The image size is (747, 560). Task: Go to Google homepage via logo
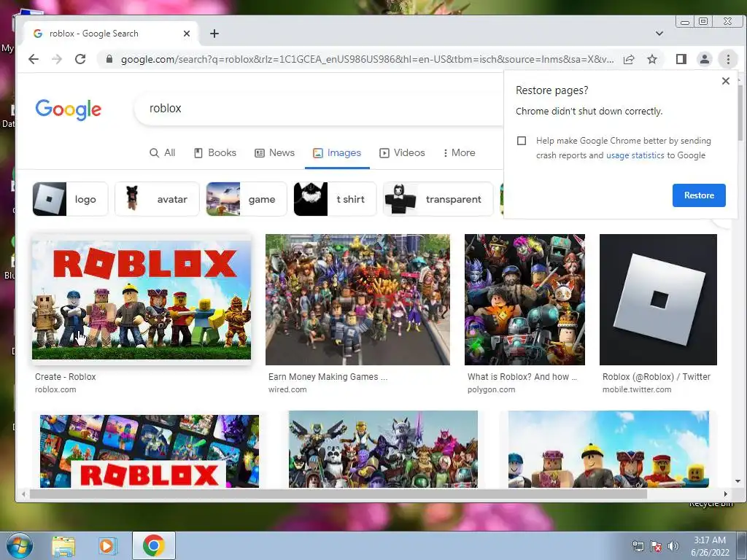[x=68, y=109]
